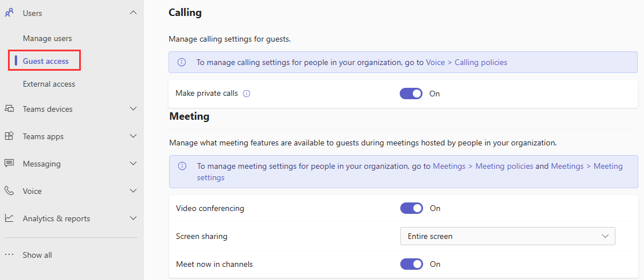Collapse the Users section chevron
The height and width of the screenshot is (280, 644).
click(x=133, y=13)
